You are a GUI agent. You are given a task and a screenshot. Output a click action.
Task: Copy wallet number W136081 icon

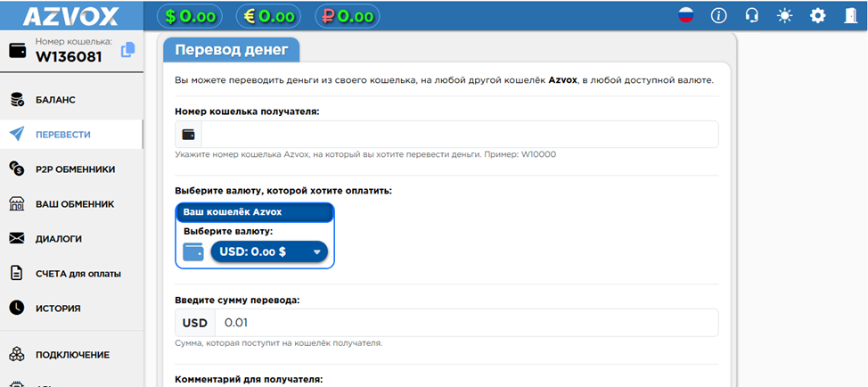(127, 49)
